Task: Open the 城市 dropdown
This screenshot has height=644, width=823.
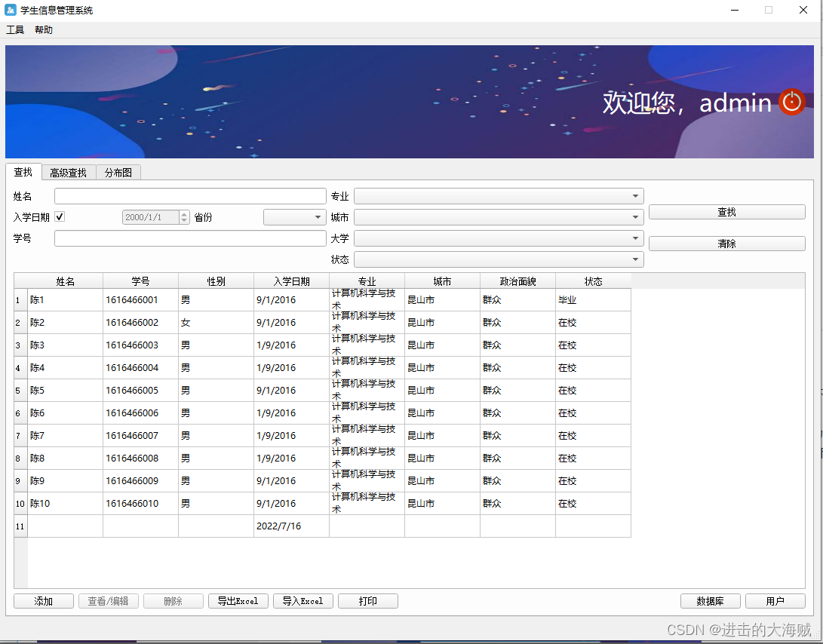Action: pos(499,216)
